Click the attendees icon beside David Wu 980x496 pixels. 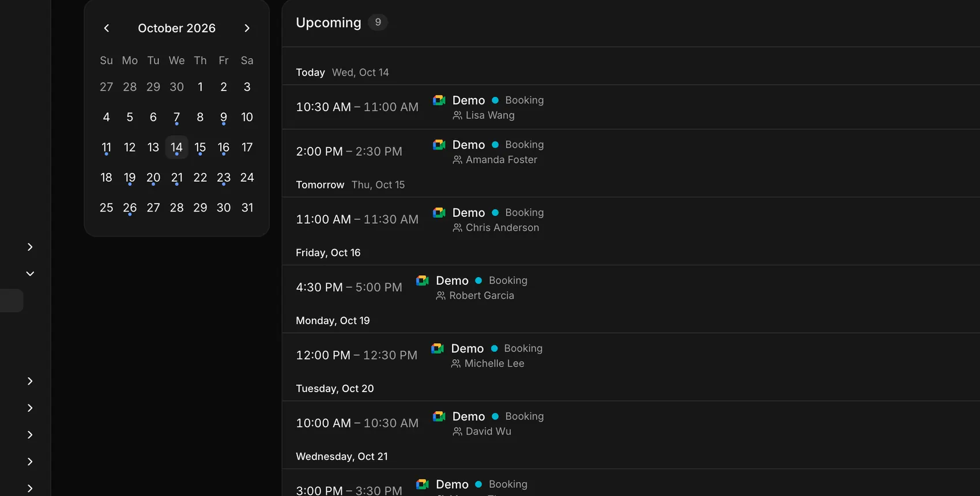[x=457, y=431]
